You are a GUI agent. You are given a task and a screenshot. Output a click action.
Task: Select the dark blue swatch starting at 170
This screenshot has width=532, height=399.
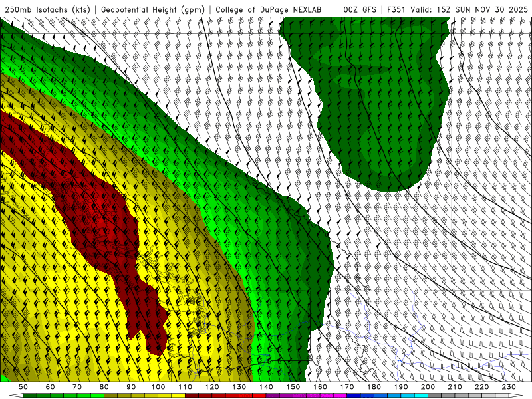[x=354, y=395]
